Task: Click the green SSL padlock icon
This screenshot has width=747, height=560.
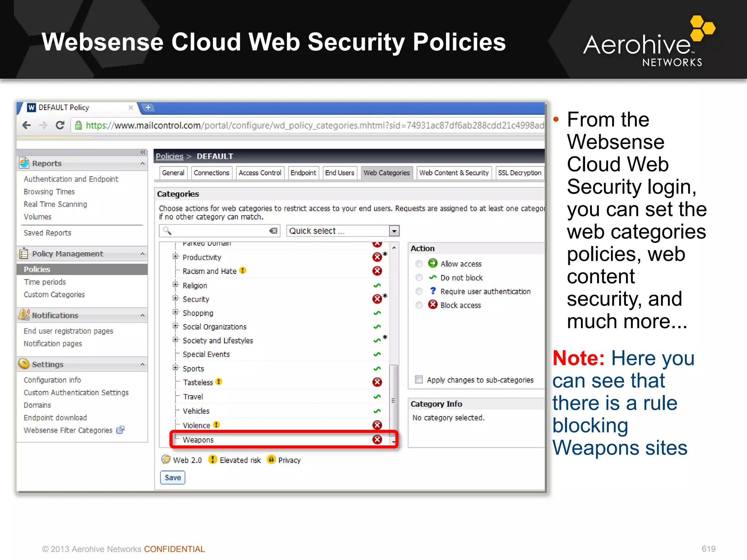Action: coord(78,125)
